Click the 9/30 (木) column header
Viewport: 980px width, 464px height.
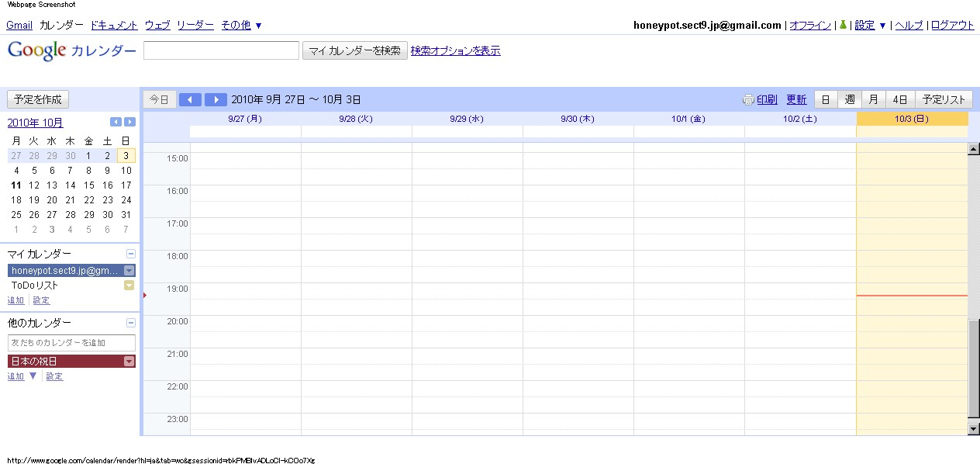(578, 119)
